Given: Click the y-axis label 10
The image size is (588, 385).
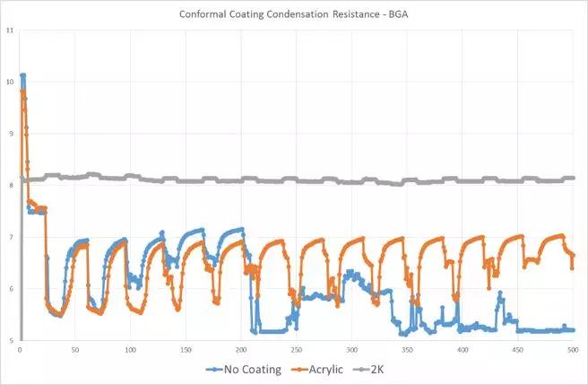Looking at the screenshot, I should tap(9, 83).
